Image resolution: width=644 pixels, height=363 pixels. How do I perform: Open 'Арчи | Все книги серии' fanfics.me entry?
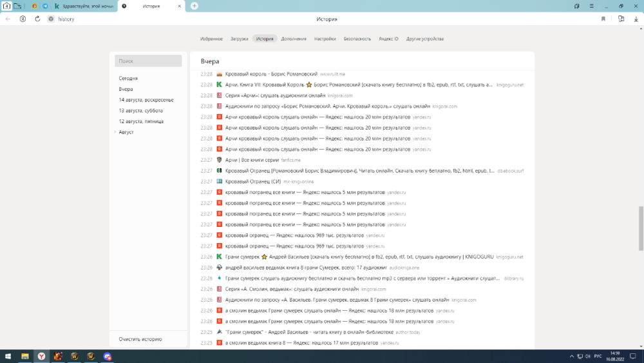252,160
